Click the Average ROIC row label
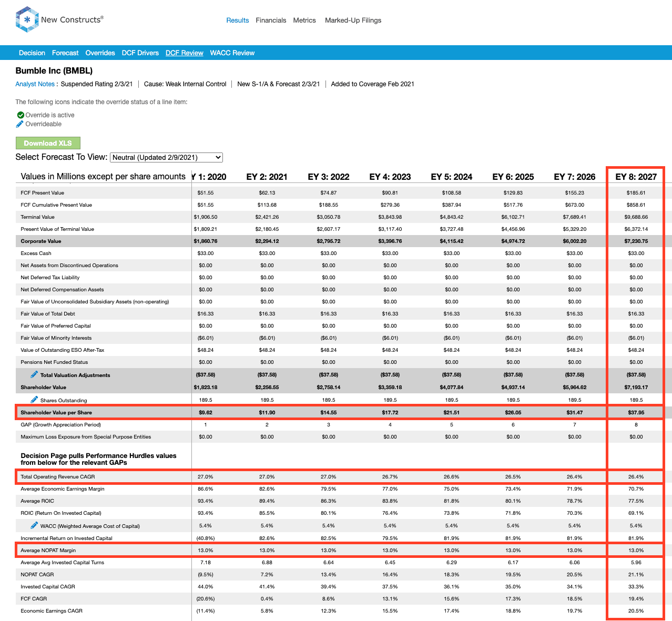This screenshot has width=672, height=621. tap(37, 501)
